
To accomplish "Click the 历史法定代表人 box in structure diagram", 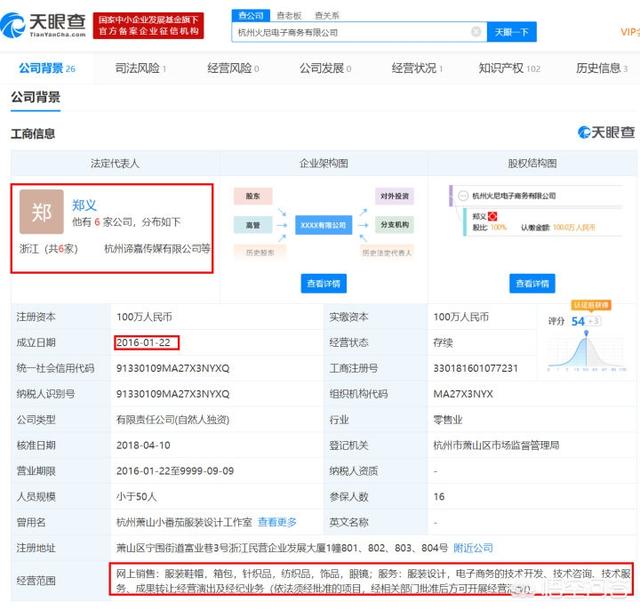I will coord(387,253).
